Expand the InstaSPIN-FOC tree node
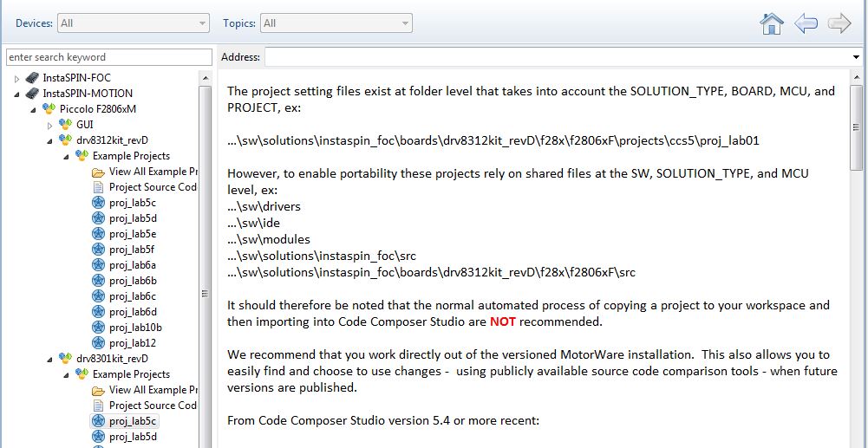868x448 pixels. pyautogui.click(x=16, y=78)
